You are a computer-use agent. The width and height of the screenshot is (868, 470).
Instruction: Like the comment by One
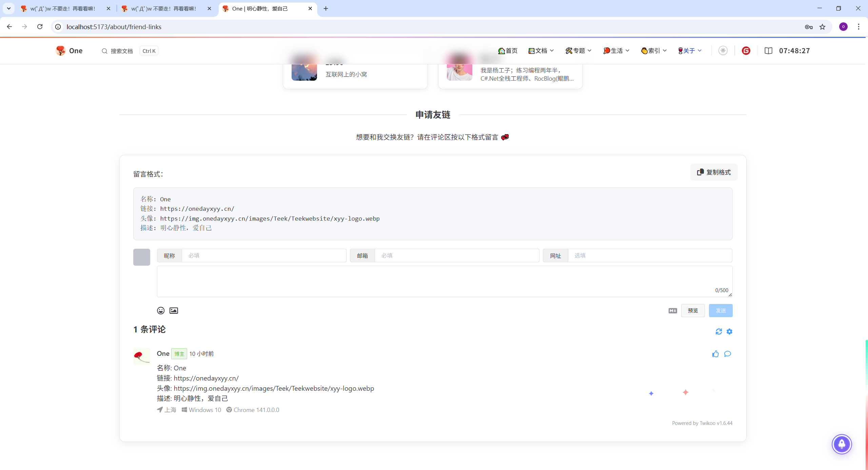coord(715,354)
